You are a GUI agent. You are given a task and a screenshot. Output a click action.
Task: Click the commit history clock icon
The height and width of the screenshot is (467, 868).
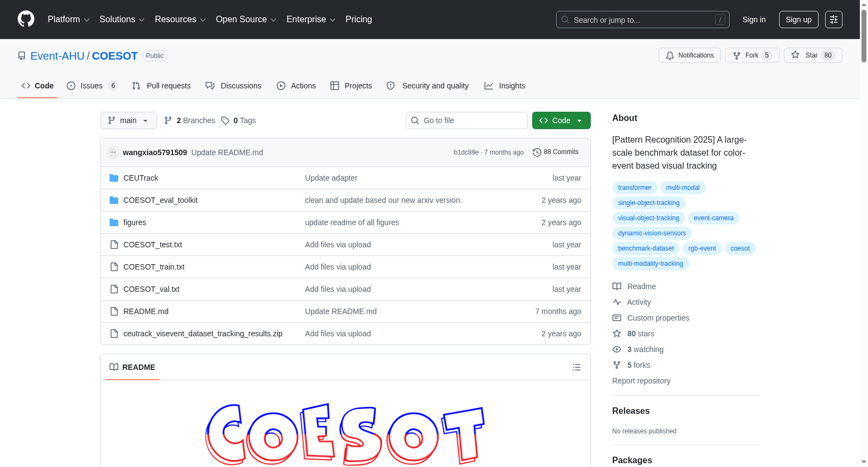click(x=537, y=152)
